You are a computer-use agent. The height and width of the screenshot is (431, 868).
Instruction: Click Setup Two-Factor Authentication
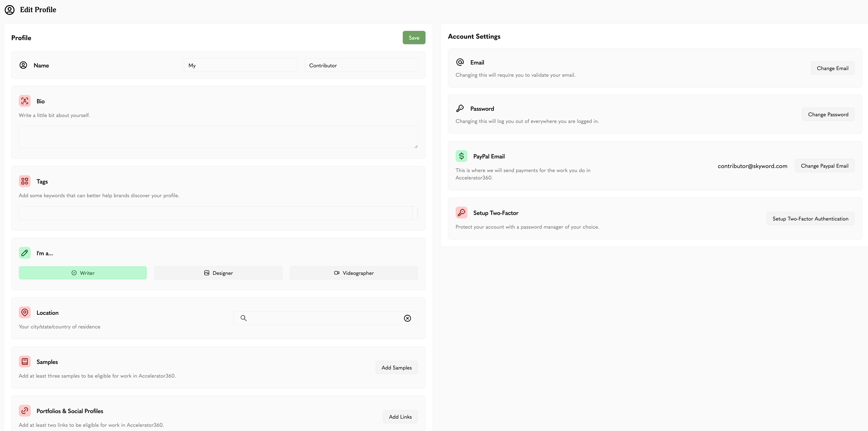coord(810,218)
